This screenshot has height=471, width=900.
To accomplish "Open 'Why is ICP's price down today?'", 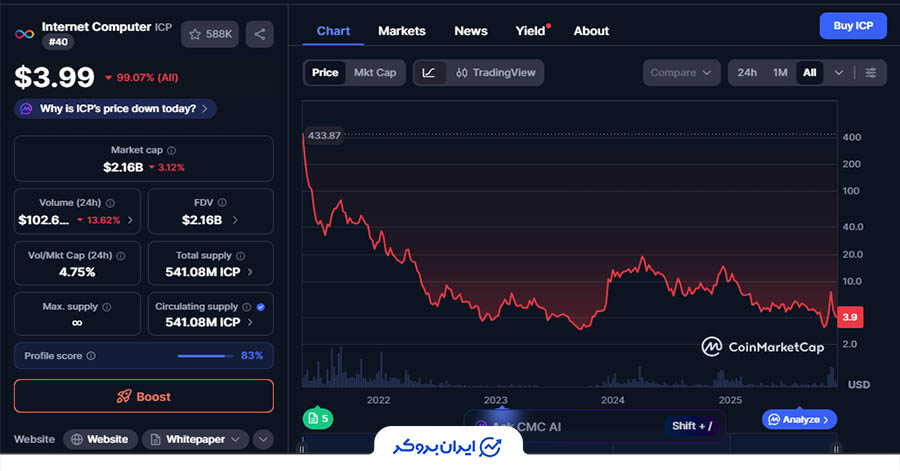I will [115, 108].
